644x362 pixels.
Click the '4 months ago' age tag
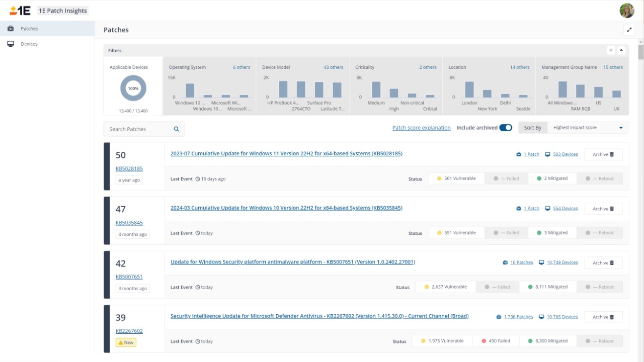tap(133, 234)
